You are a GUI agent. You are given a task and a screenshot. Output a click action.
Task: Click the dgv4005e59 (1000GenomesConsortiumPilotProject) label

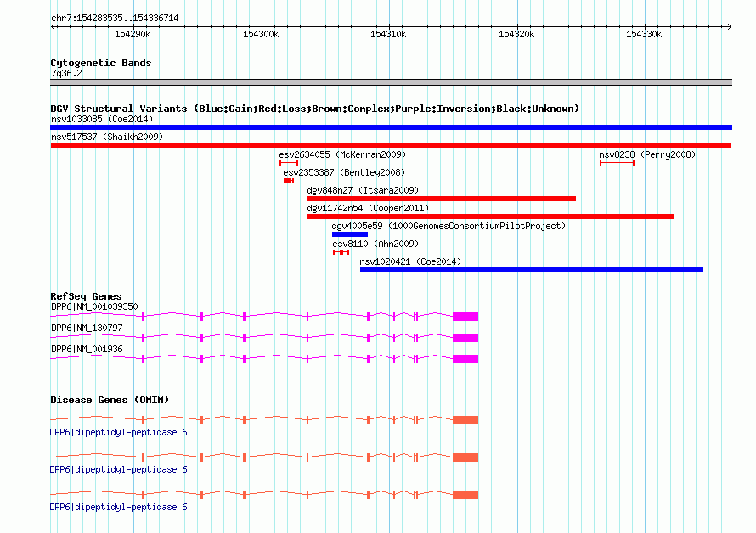(x=449, y=226)
